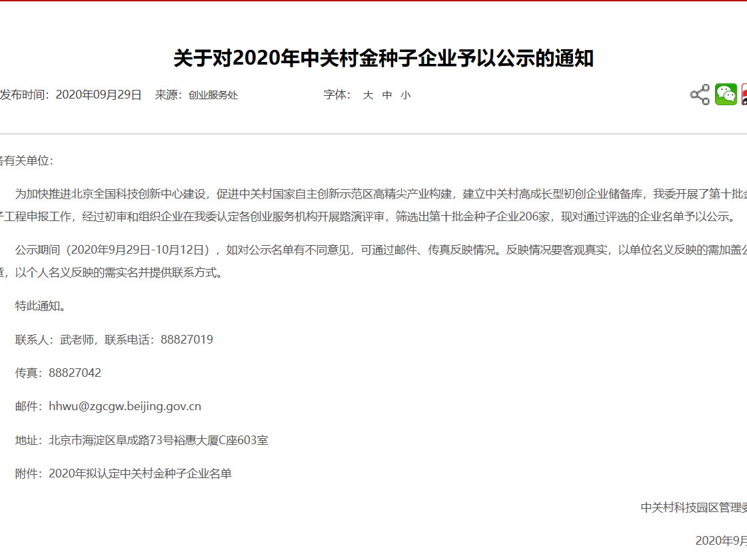This screenshot has height=560, width=747.
Task: Click the source text 创业服务处
Action: (213, 95)
